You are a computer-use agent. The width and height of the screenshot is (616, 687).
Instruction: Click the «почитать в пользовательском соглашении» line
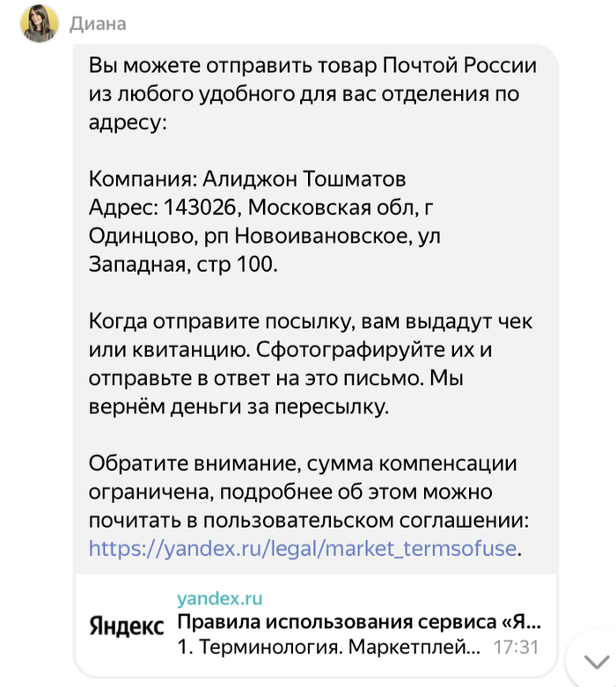[309, 520]
